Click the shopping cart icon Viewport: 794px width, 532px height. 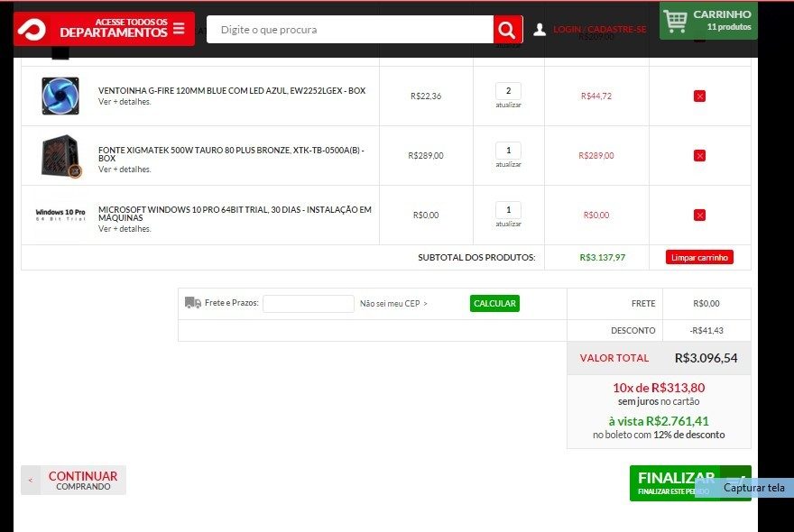pos(676,22)
